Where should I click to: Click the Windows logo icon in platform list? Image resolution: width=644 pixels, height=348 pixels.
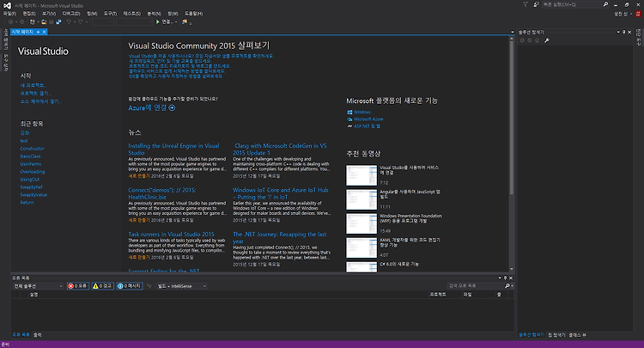(349, 112)
